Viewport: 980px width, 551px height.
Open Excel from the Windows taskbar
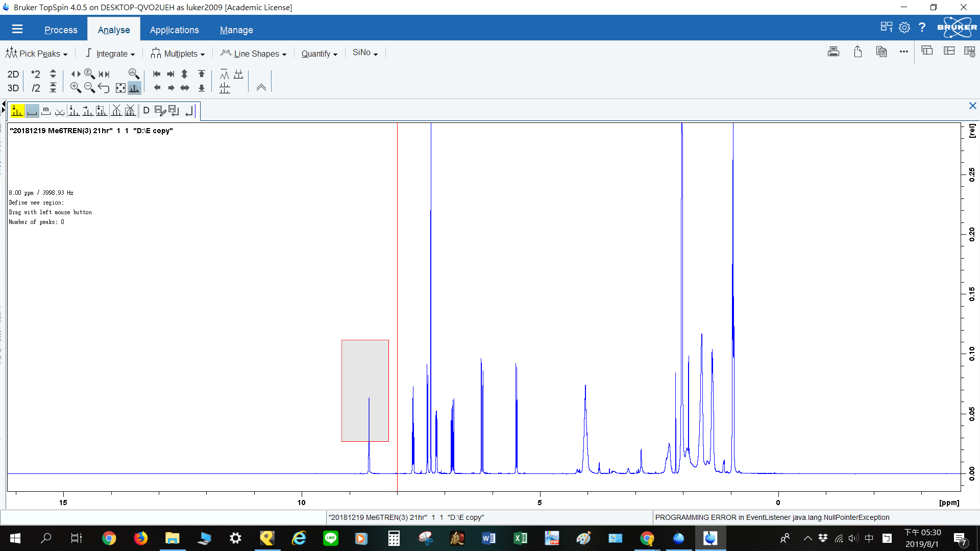click(520, 538)
